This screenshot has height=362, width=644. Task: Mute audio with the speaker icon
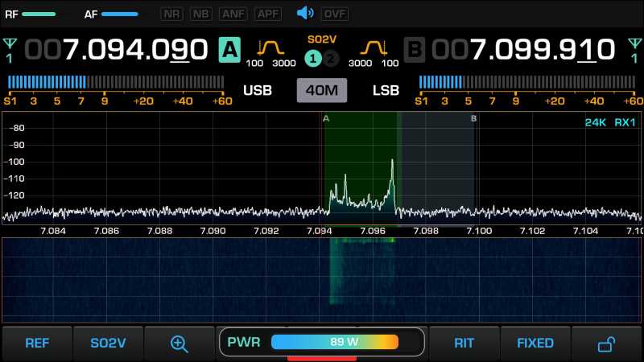[305, 14]
